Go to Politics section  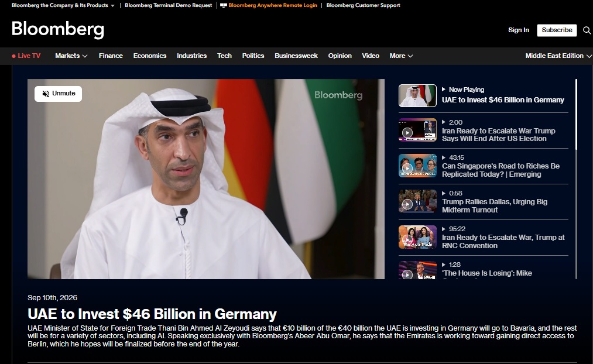(x=253, y=56)
